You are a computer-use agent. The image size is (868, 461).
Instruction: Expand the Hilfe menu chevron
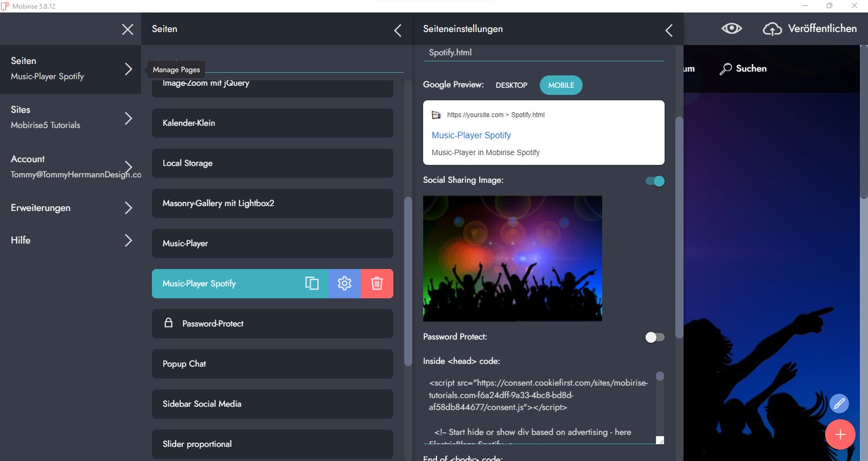click(129, 240)
